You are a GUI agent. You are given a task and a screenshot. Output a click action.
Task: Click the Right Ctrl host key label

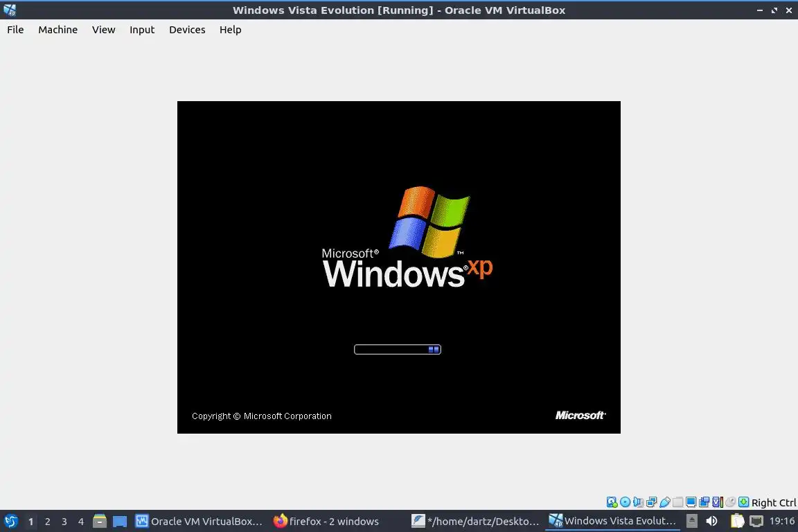774,502
